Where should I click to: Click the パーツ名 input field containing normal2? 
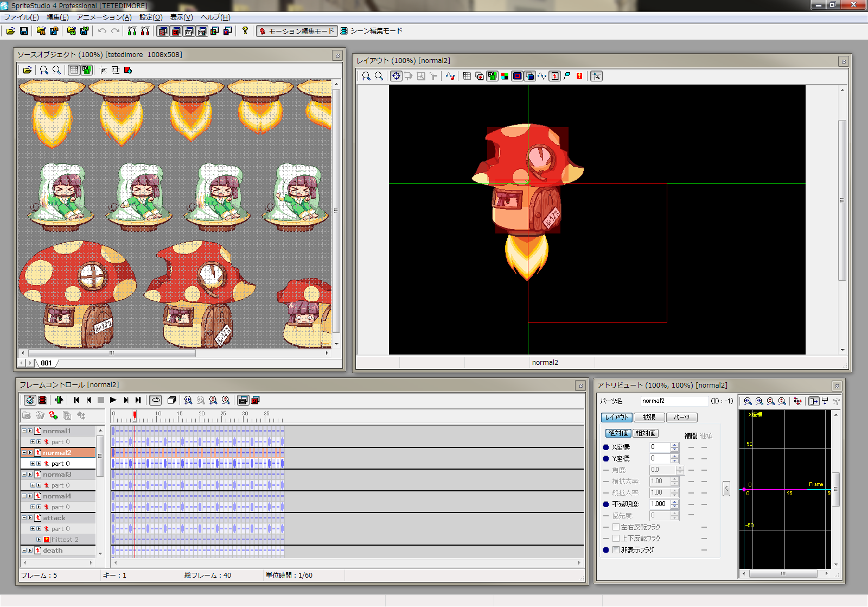[x=674, y=401]
